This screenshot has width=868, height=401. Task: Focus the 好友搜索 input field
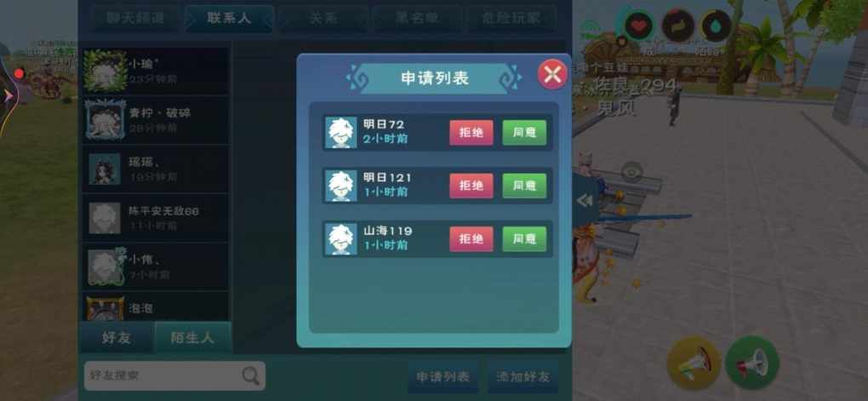(174, 376)
